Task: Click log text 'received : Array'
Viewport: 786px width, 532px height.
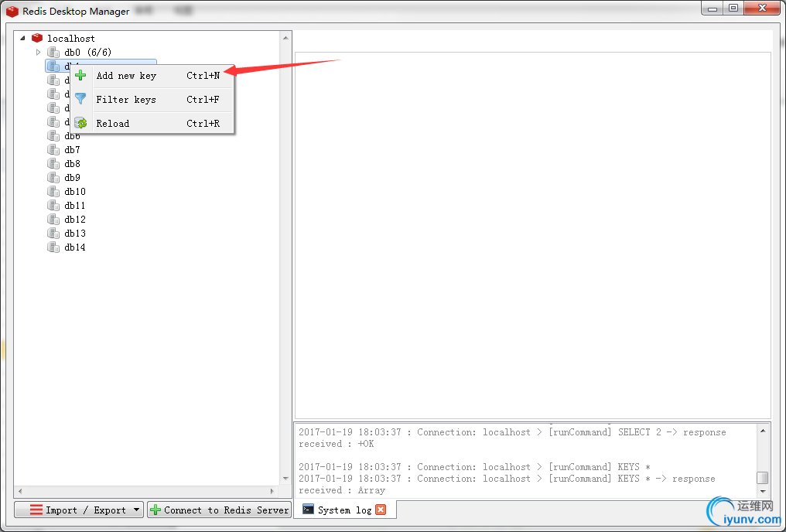Action: click(342, 490)
